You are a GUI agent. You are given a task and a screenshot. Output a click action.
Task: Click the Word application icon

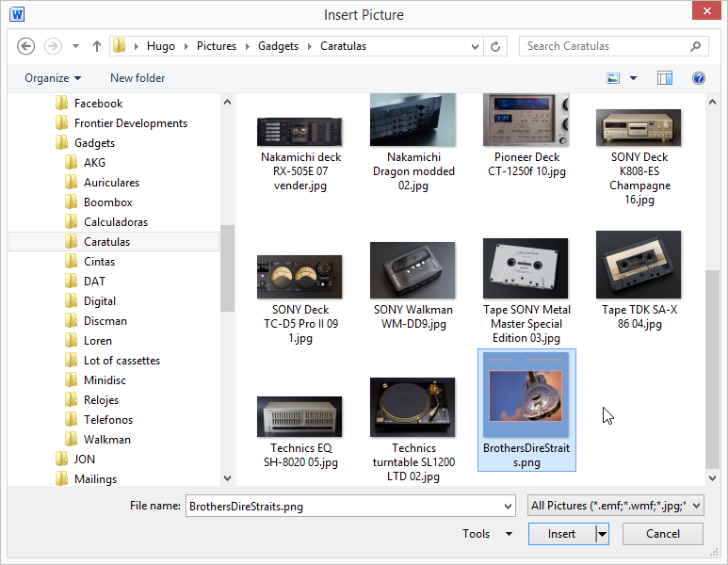point(17,14)
